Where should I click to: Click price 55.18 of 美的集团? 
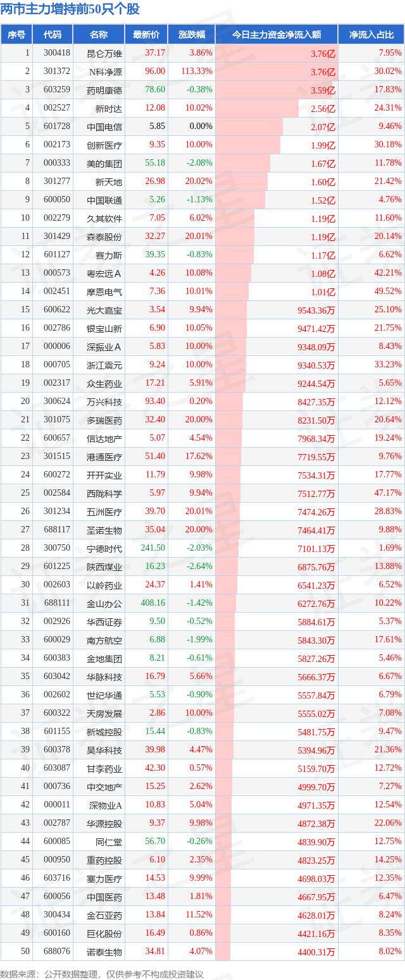[155, 163]
